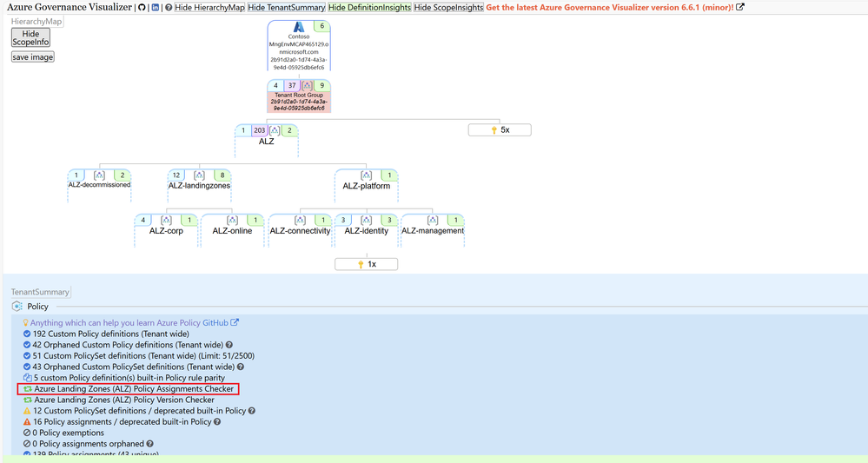Toggle the Hide ScopeInfo button

point(30,37)
